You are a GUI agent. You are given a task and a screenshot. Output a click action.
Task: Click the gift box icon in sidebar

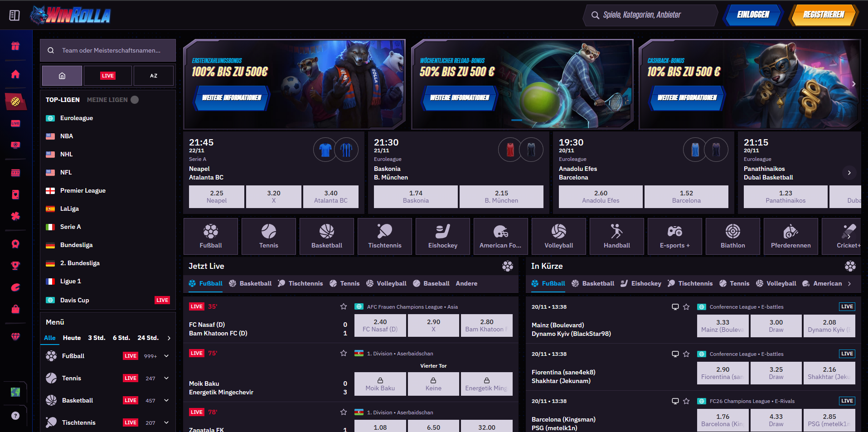click(15, 46)
